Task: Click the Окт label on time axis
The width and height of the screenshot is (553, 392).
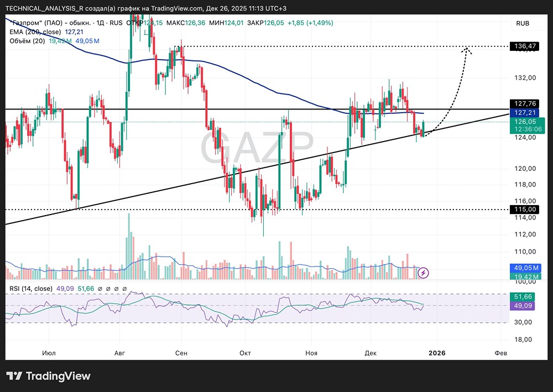Action: click(x=245, y=353)
